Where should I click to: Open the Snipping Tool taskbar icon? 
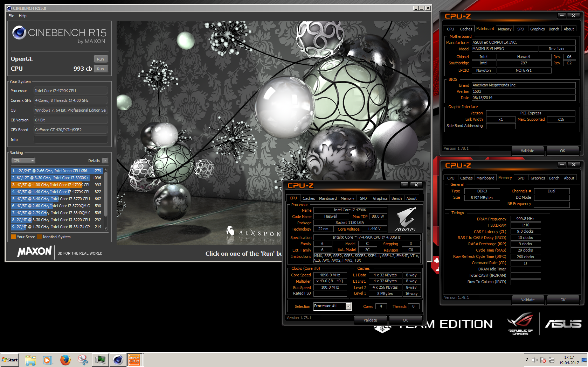coord(83,360)
